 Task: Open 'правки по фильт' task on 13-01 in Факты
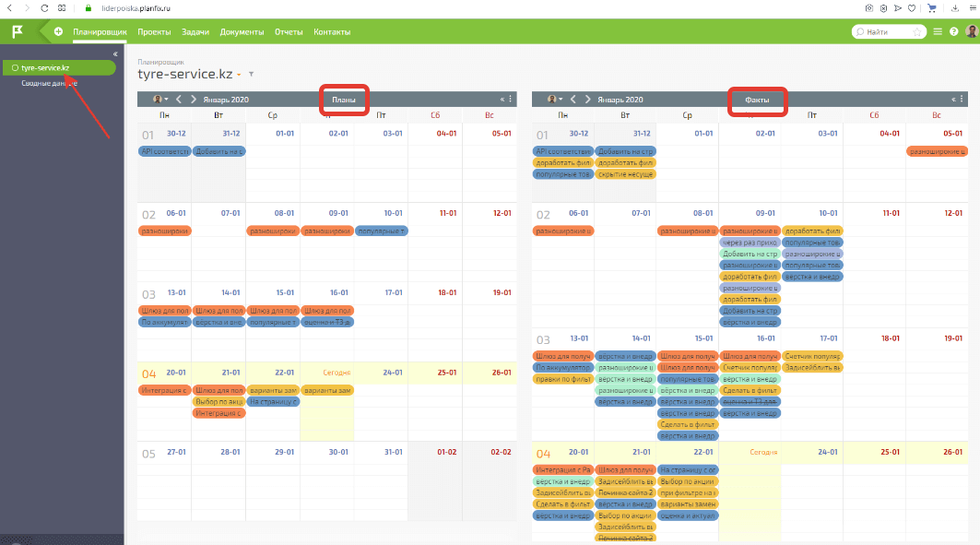tap(563, 379)
